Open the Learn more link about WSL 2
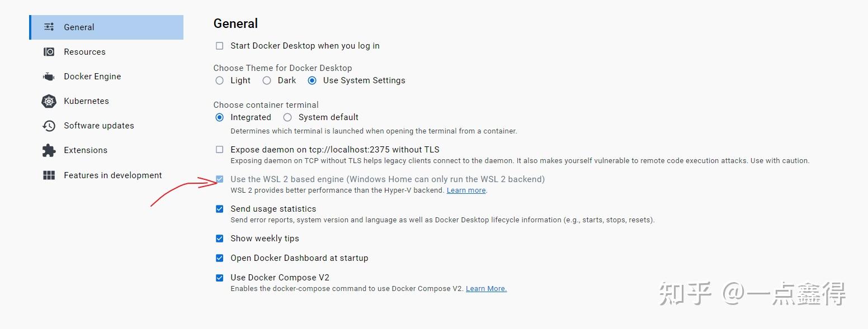 pyautogui.click(x=466, y=190)
